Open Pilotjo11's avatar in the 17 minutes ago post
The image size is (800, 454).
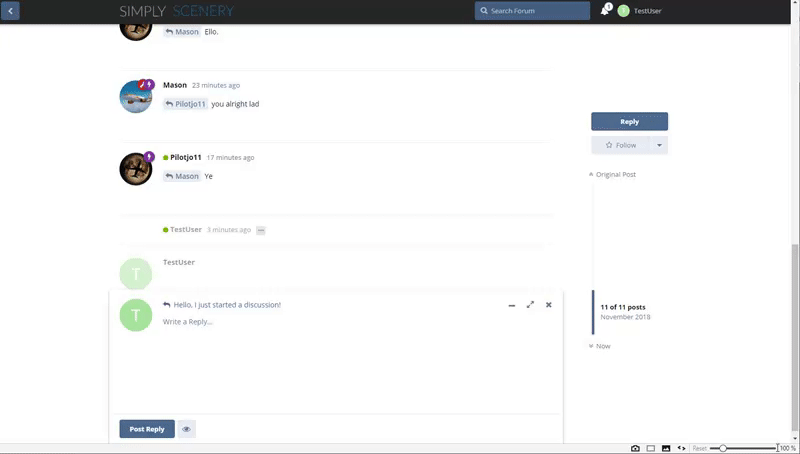point(136,169)
